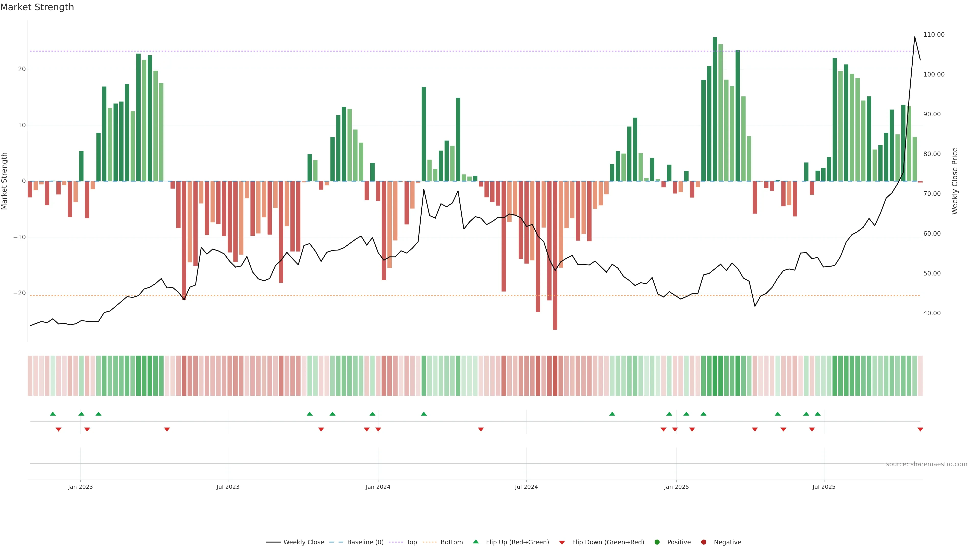Click the dark red Negative circle in legend

coord(703,542)
